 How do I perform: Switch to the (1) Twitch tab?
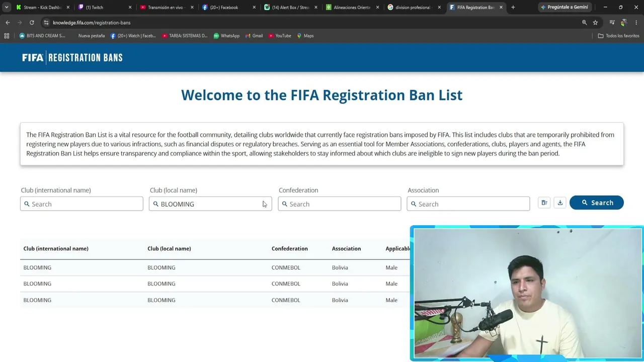(105, 7)
